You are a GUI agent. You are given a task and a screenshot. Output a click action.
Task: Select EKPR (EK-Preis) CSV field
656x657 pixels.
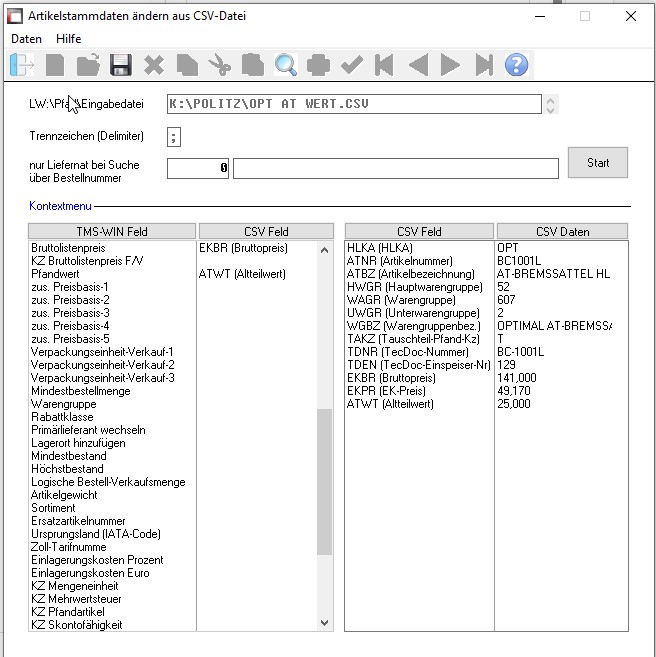[386, 391]
